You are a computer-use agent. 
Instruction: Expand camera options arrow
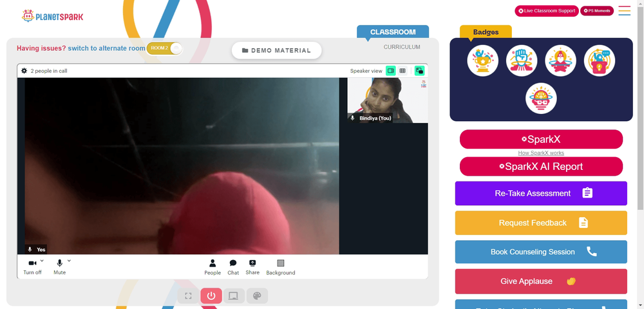(42, 261)
